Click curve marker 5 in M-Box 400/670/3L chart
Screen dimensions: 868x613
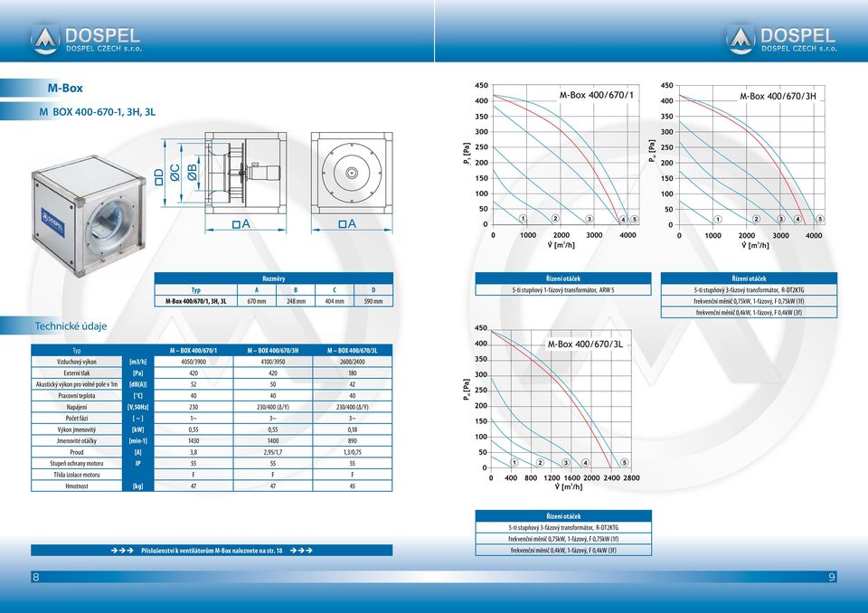click(x=625, y=462)
